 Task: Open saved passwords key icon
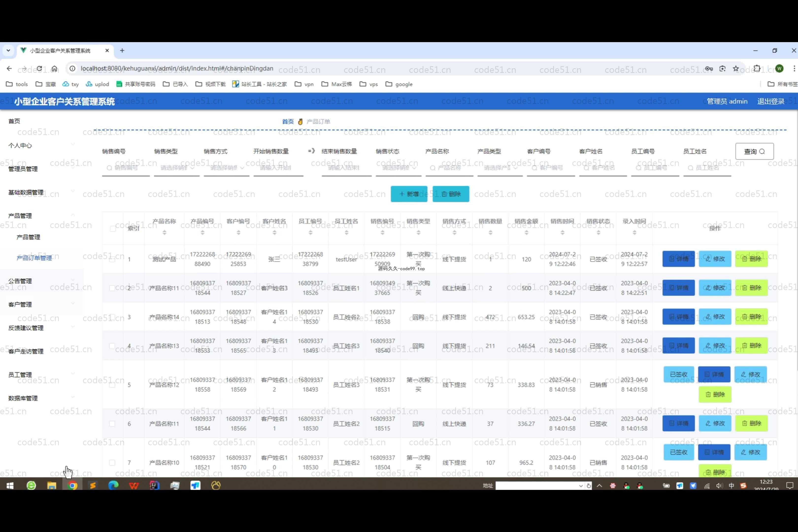pos(709,68)
